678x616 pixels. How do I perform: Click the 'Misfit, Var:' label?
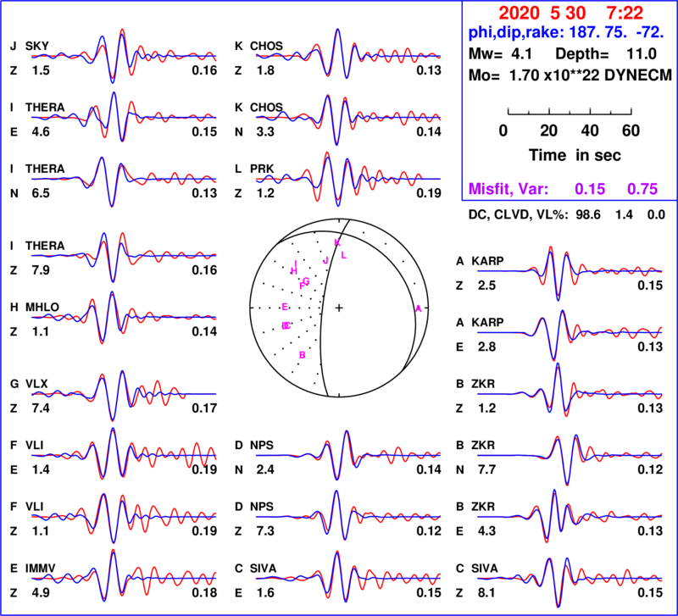pos(508,189)
